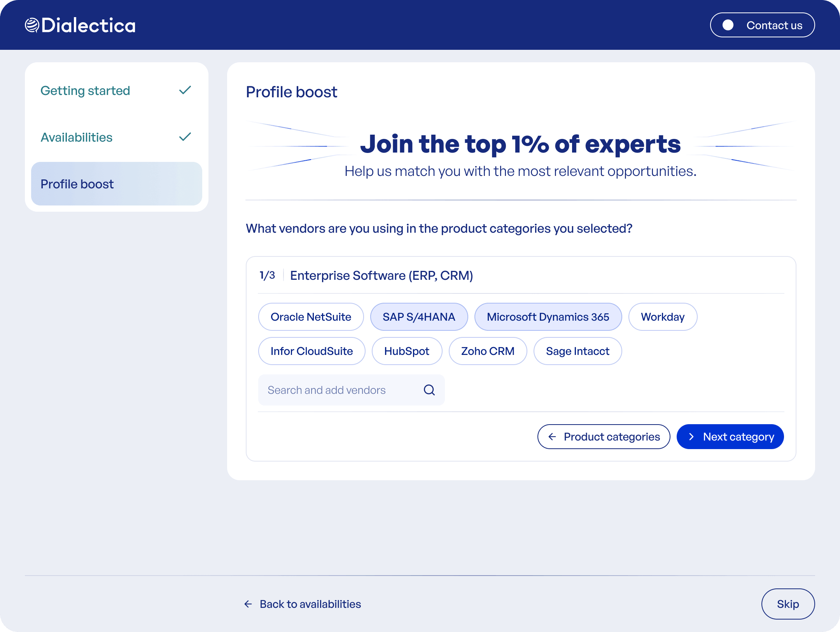The image size is (840, 632).
Task: Click the Skip button
Action: [788, 604]
